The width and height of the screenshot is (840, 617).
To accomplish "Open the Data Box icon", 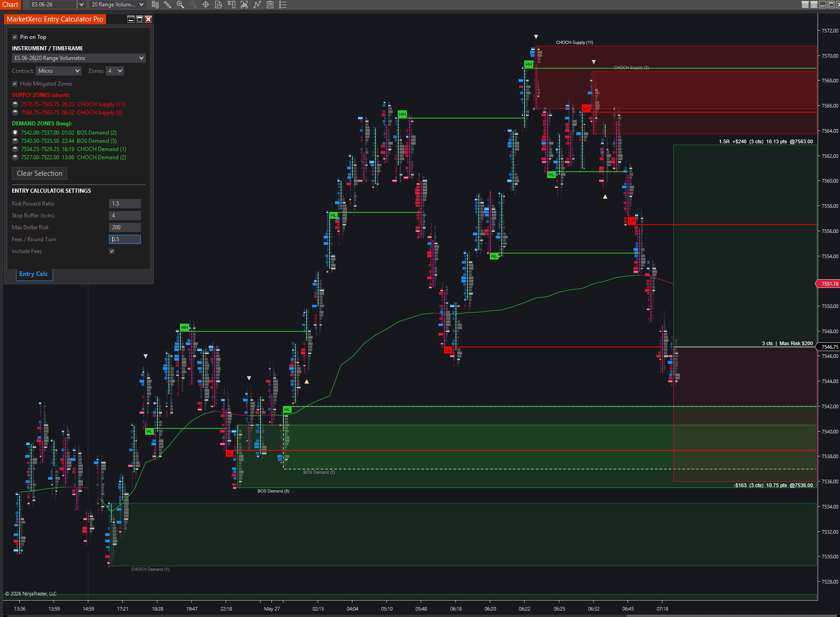I will (219, 5).
